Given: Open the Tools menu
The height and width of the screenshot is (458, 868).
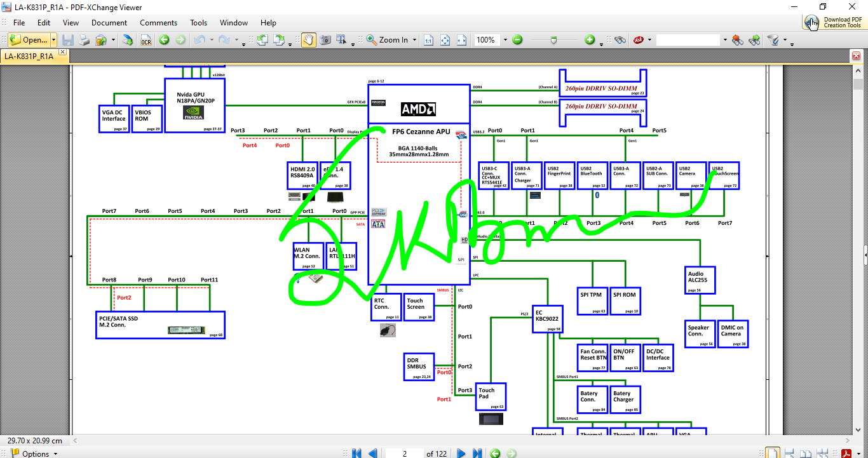Looking at the screenshot, I should click(199, 22).
